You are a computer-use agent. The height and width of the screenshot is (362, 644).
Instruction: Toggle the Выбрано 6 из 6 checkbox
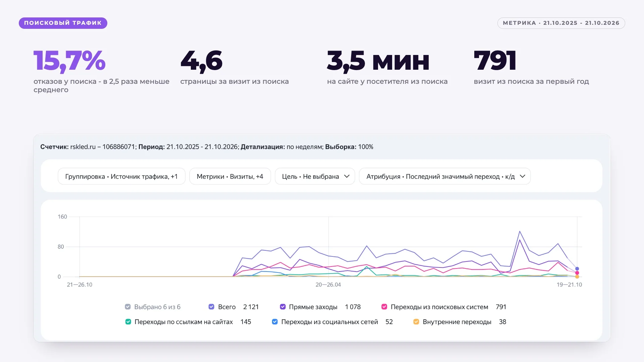click(x=128, y=307)
